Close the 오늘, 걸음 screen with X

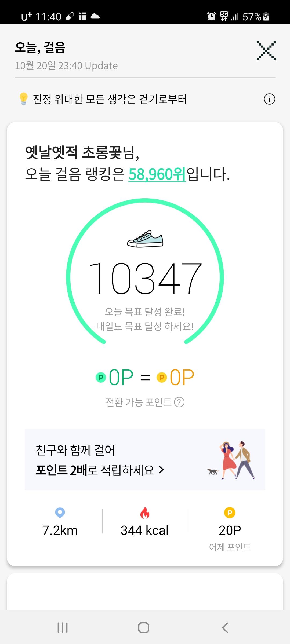(x=266, y=51)
